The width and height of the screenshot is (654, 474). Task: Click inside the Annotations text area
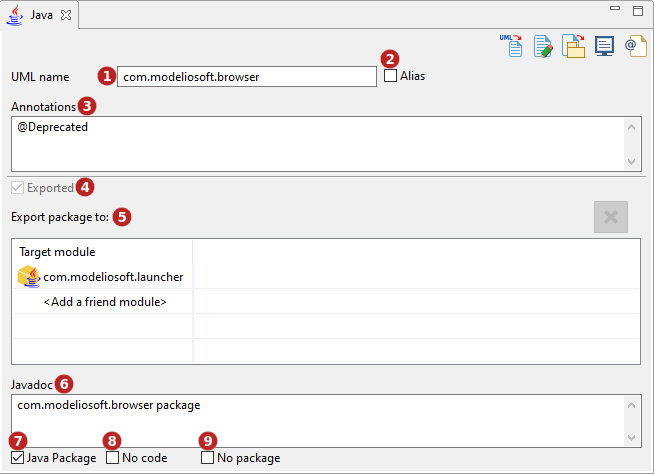[x=326, y=144]
